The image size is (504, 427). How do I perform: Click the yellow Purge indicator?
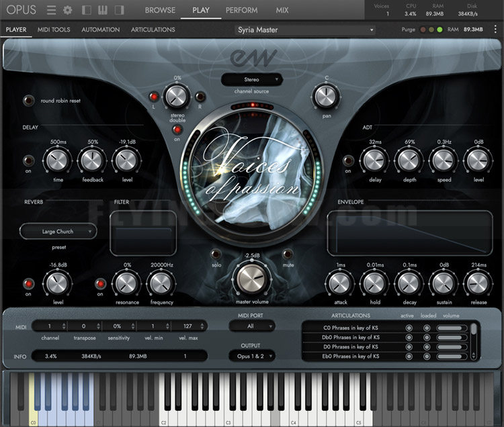click(x=431, y=30)
